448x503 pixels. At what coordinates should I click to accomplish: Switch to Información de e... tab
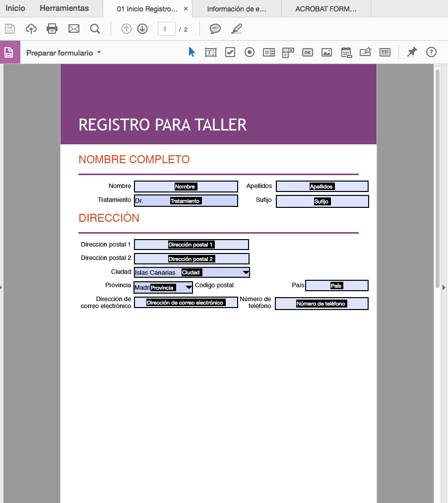(x=237, y=9)
